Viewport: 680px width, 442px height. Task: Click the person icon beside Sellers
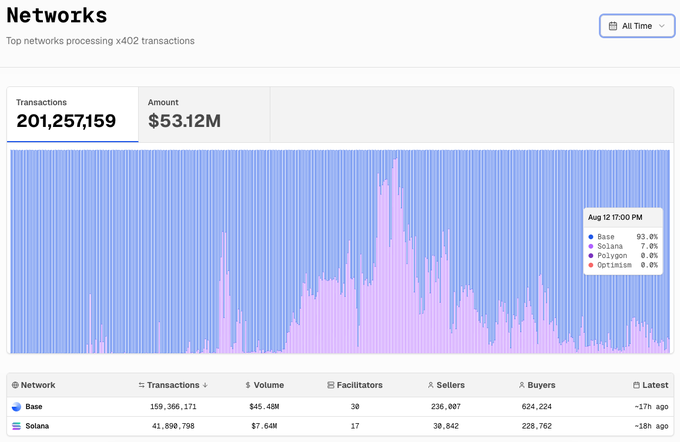coord(431,385)
